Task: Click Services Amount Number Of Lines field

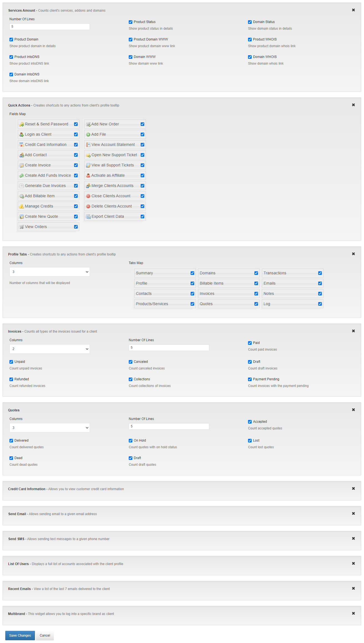Action: 50,27
